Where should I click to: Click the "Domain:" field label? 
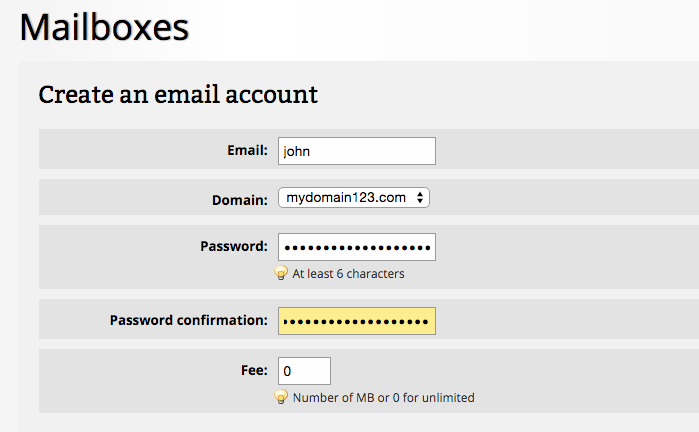pyautogui.click(x=240, y=199)
